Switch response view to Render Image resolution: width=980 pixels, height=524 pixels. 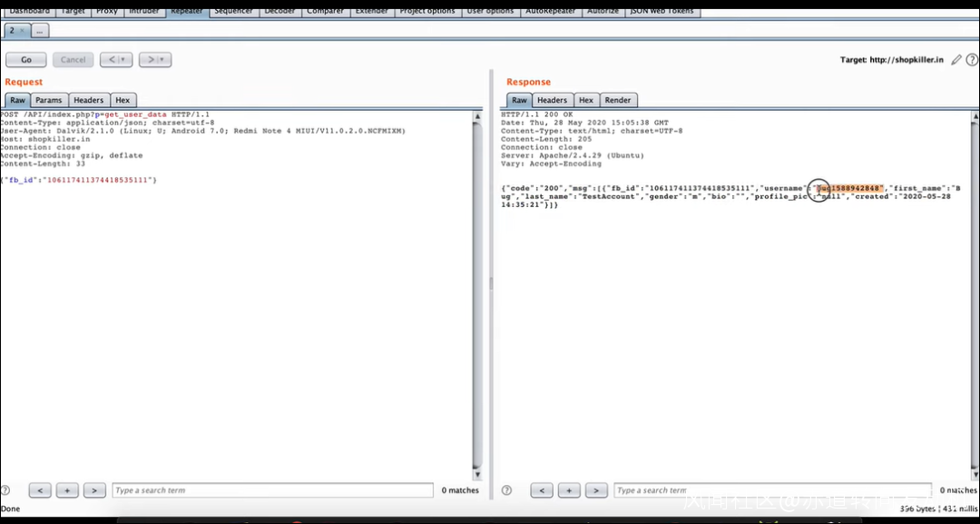618,100
